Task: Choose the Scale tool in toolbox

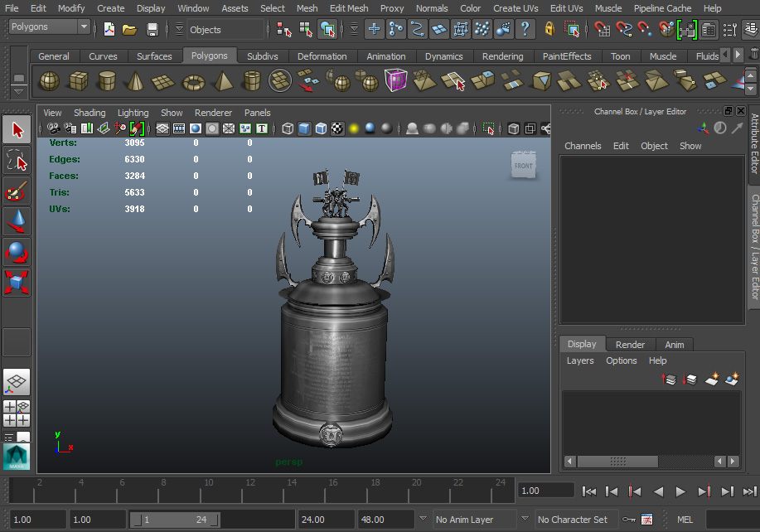Action: click(x=17, y=283)
